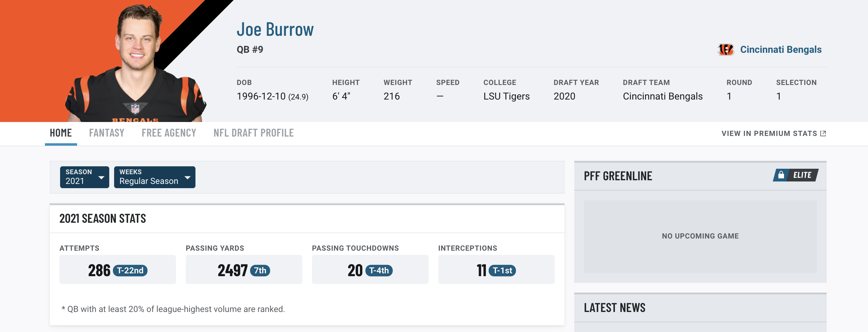Click the T-4th passing touchdowns badge
The width and height of the screenshot is (868, 332).
click(379, 270)
